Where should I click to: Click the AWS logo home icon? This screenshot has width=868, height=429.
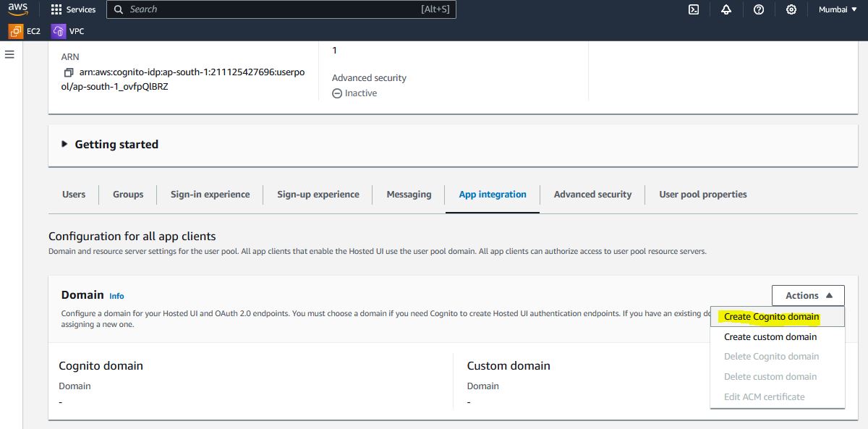coord(18,9)
